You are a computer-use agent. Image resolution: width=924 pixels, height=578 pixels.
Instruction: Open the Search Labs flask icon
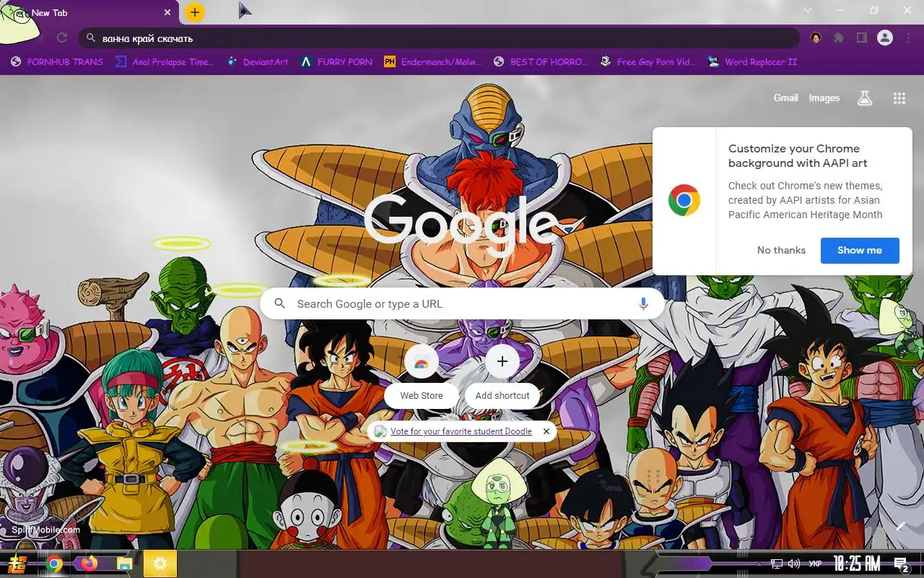coord(865,98)
